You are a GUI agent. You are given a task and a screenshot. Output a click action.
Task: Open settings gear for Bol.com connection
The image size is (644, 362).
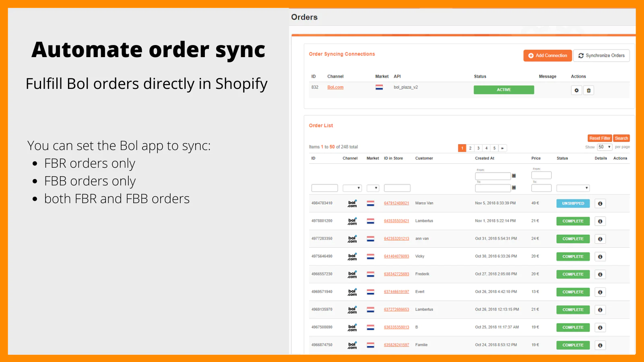[x=576, y=90]
